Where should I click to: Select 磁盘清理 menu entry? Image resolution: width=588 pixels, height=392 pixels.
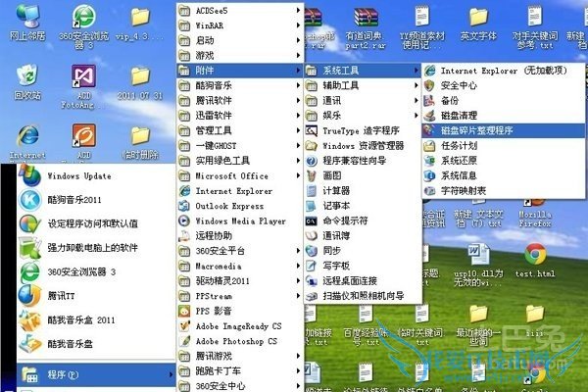coord(504,116)
